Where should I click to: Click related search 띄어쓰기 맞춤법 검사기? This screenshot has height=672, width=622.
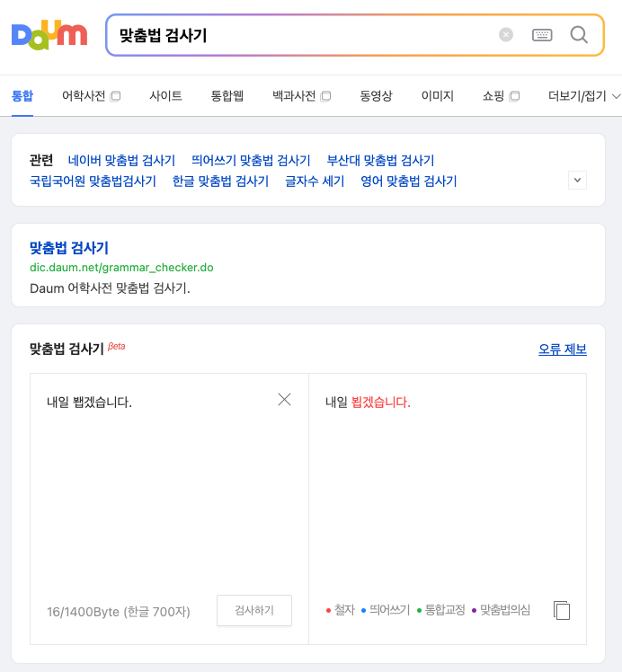[251, 160]
